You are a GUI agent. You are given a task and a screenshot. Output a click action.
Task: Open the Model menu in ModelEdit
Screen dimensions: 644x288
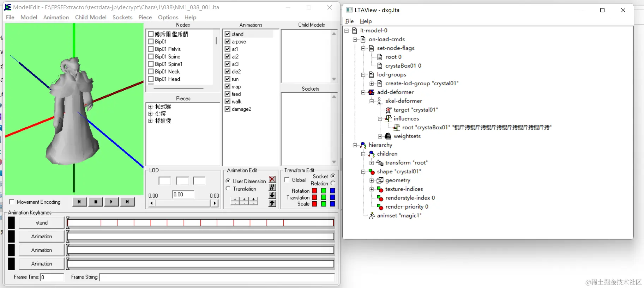coord(29,17)
